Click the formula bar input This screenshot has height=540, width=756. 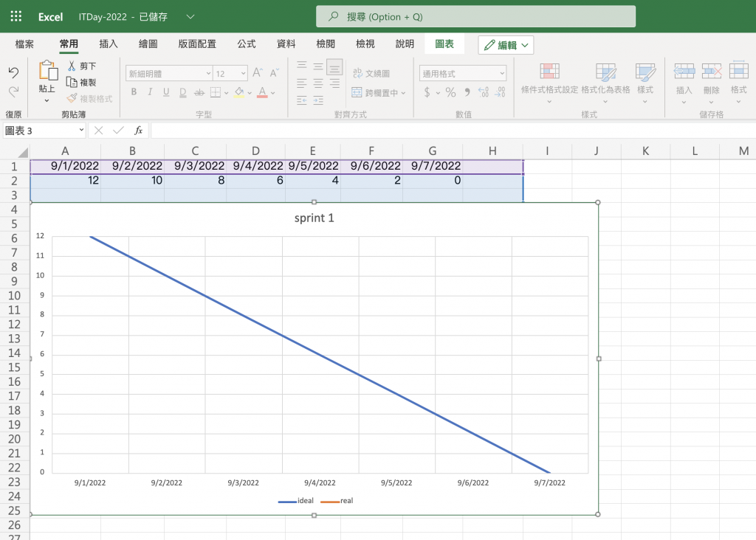tap(453, 130)
